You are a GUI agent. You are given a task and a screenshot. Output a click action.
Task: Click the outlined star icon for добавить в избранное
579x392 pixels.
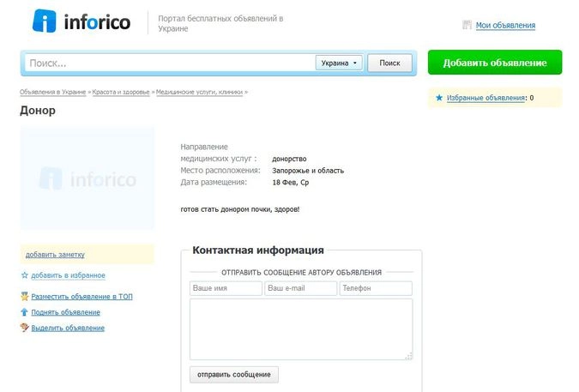[25, 275]
